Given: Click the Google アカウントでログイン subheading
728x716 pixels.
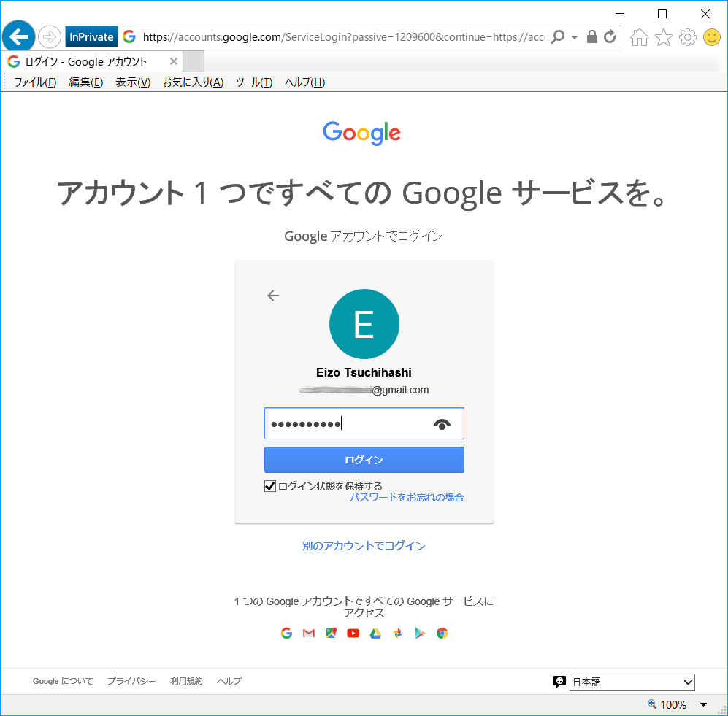Looking at the screenshot, I should click(364, 236).
